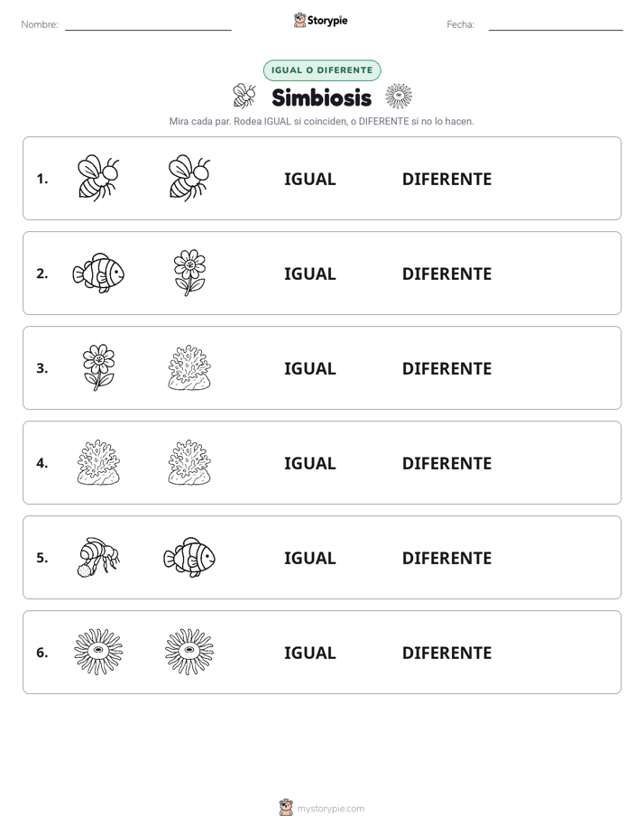Click the Fecha blank line field

coord(556,24)
